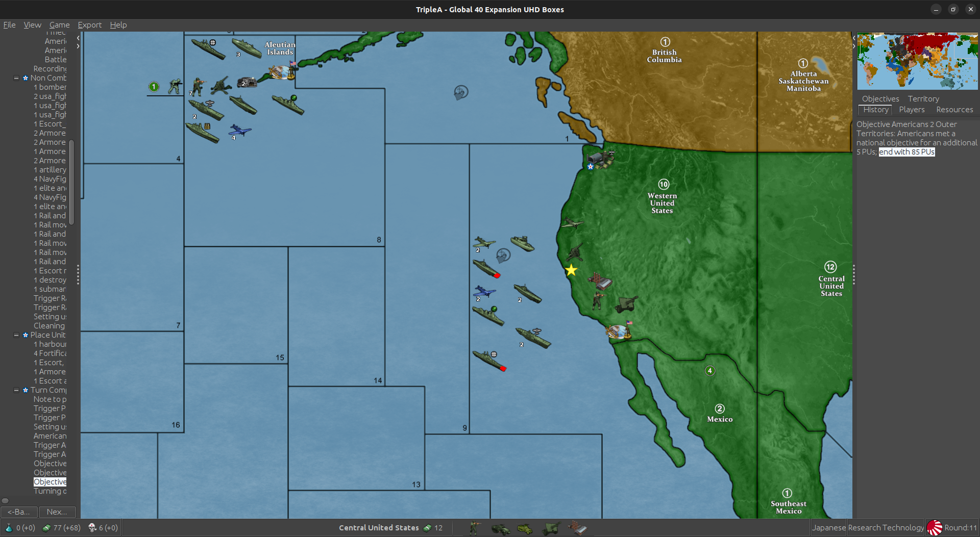Collapse left history panel using left arrow

(78, 38)
